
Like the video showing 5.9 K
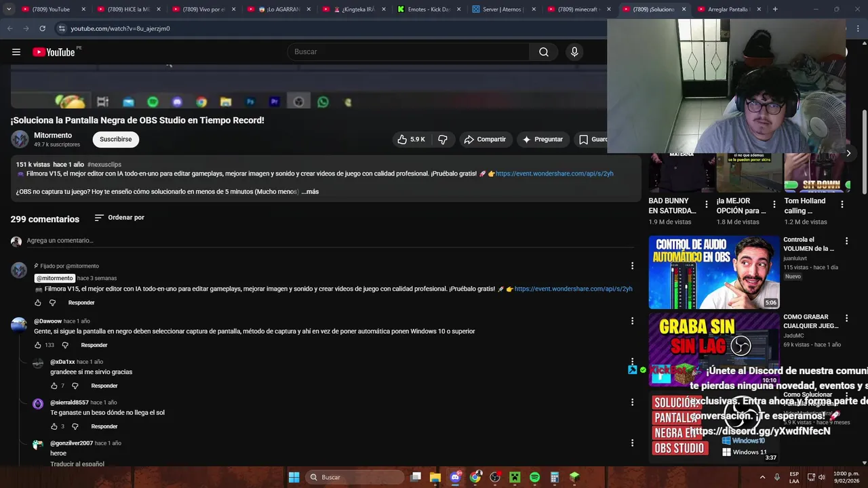[412, 140]
